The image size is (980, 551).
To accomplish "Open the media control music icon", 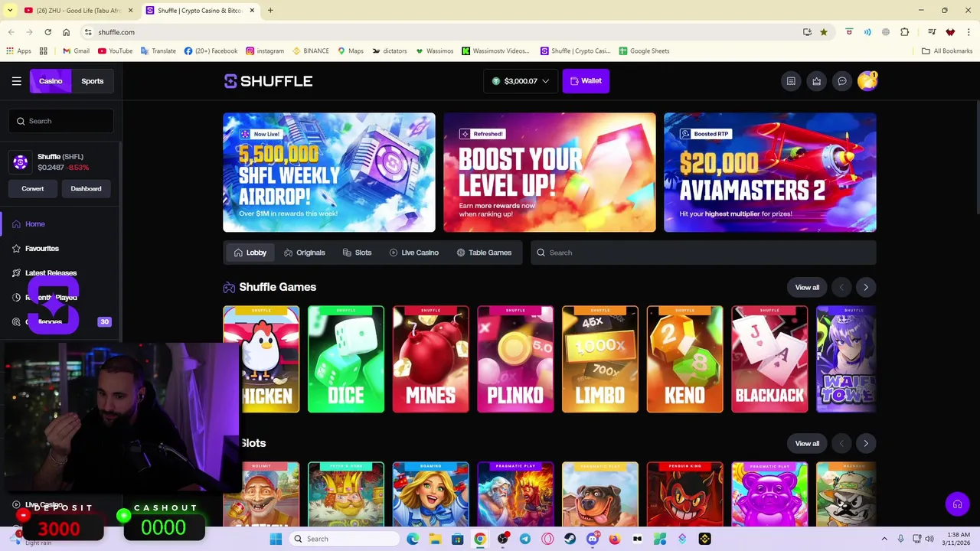I will click(x=932, y=32).
